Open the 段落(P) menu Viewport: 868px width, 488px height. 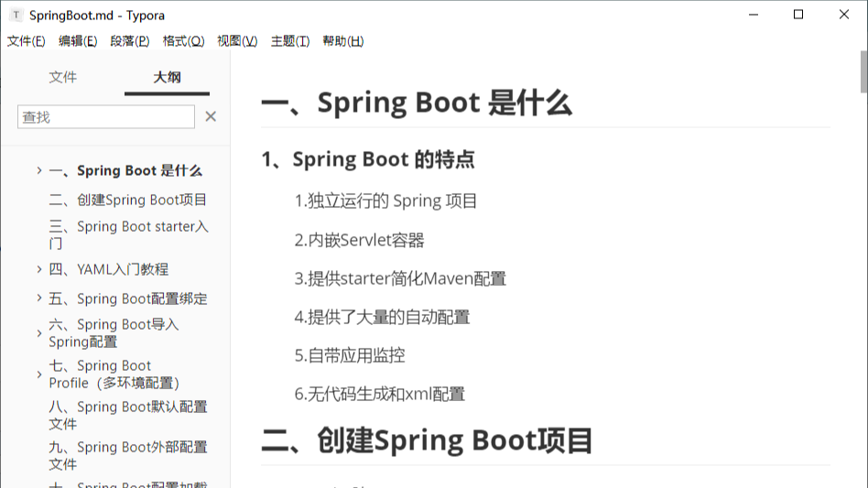click(x=129, y=41)
